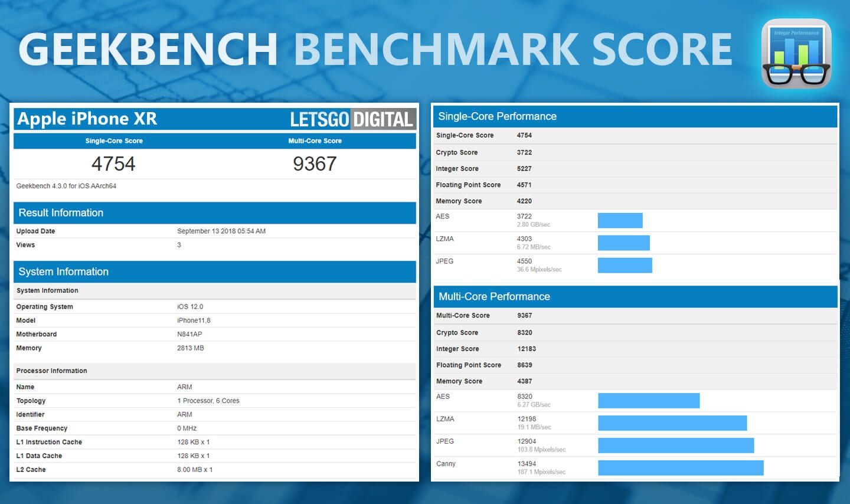Switch to the Multi-Core Score tab
The height and width of the screenshot is (504, 850).
tap(315, 140)
